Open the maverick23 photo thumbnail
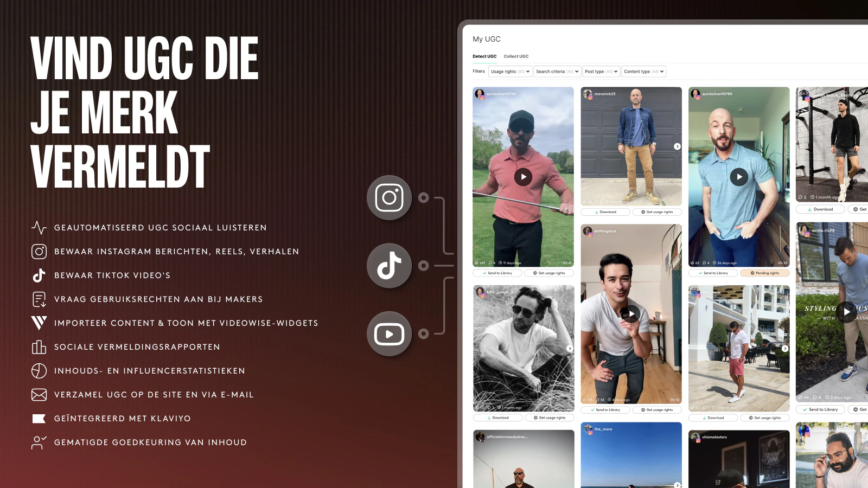868x488 pixels. point(631,146)
